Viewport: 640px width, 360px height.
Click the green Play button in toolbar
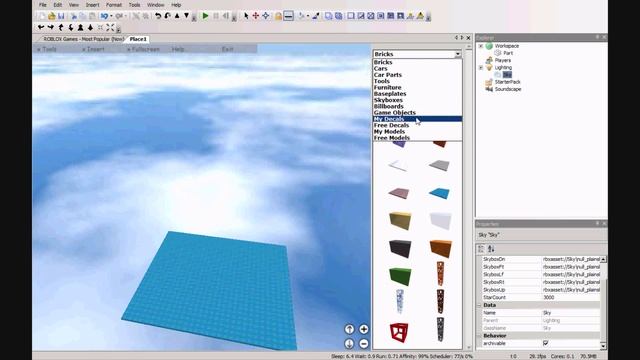(x=205, y=16)
